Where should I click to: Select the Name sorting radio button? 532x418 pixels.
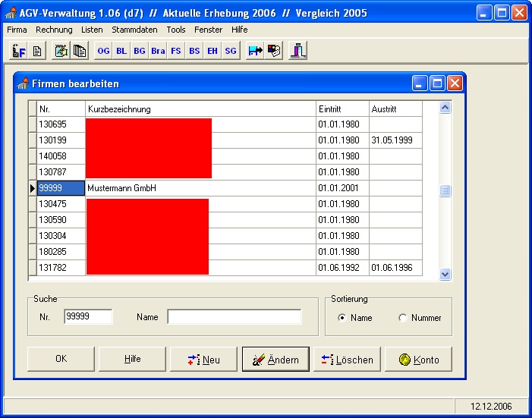click(342, 318)
